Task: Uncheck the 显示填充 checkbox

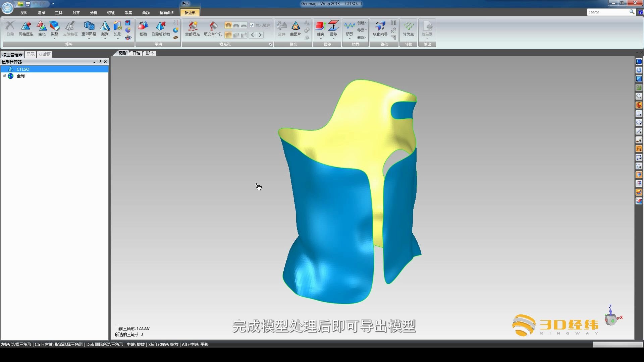Action: click(x=252, y=25)
